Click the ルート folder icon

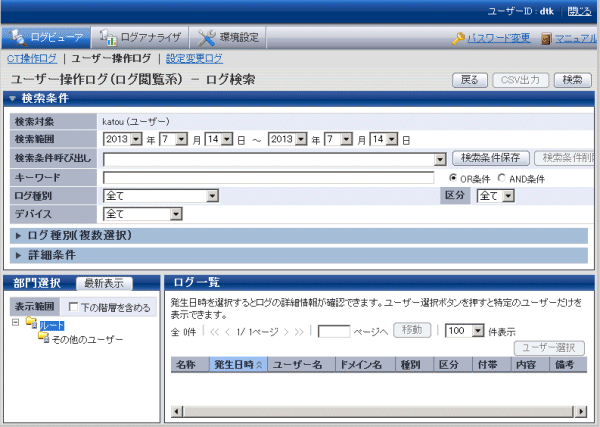31,323
